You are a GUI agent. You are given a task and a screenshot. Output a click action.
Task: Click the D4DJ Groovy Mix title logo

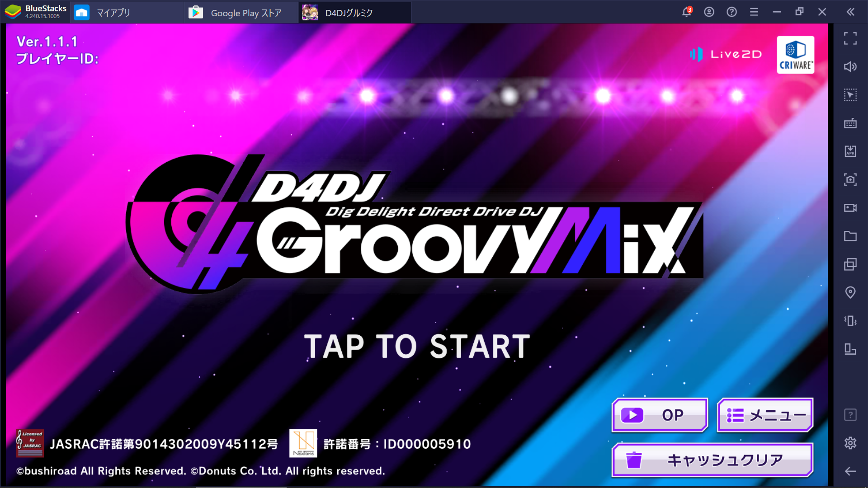[x=414, y=224]
